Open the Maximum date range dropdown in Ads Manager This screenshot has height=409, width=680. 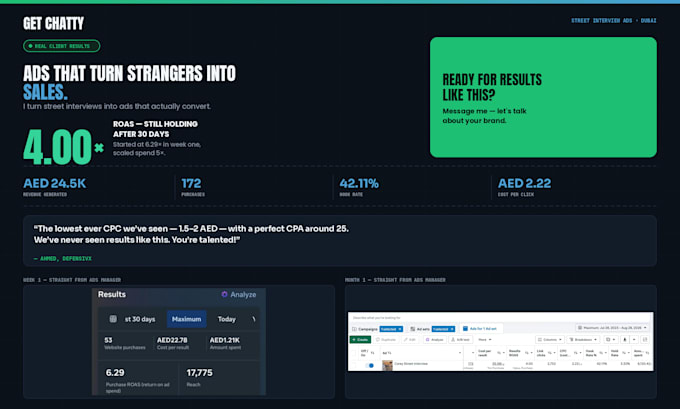[612, 327]
